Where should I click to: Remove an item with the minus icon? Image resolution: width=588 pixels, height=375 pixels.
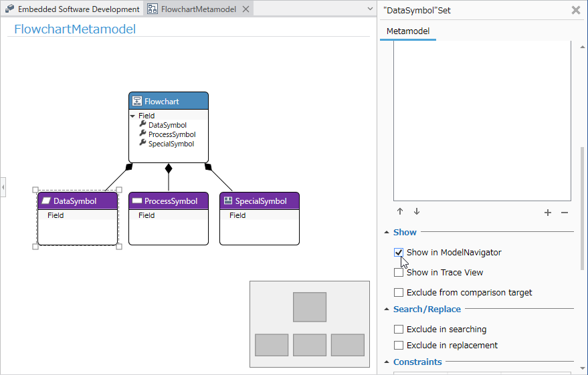(565, 213)
